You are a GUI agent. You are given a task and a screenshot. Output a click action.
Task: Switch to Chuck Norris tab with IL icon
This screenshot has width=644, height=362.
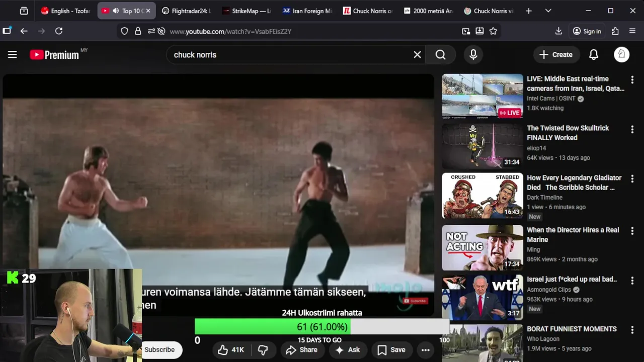[x=367, y=11]
